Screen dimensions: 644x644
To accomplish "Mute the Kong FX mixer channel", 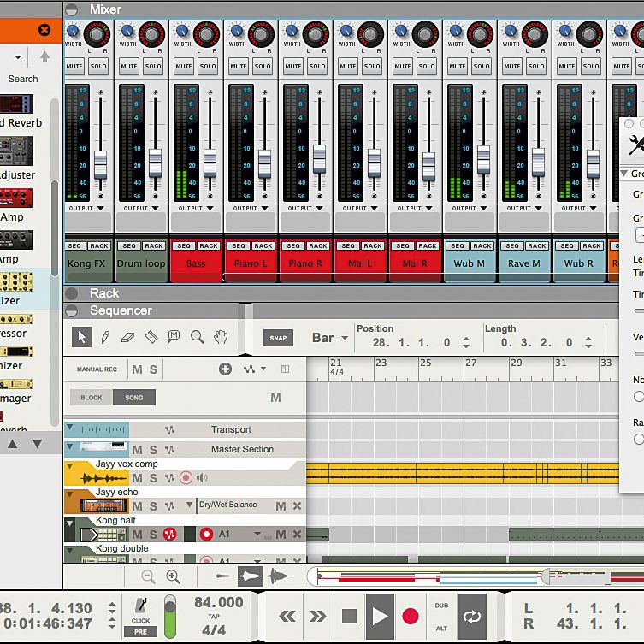I will [74, 66].
